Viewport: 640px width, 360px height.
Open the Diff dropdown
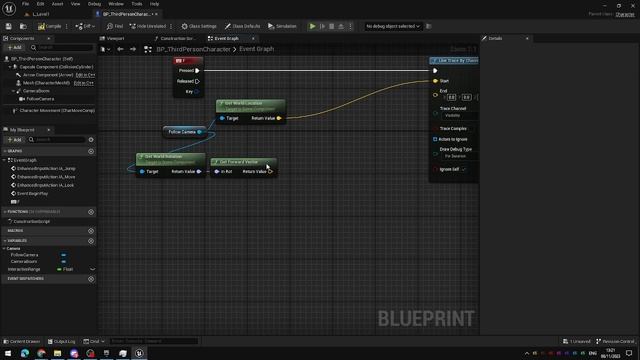coord(85,26)
